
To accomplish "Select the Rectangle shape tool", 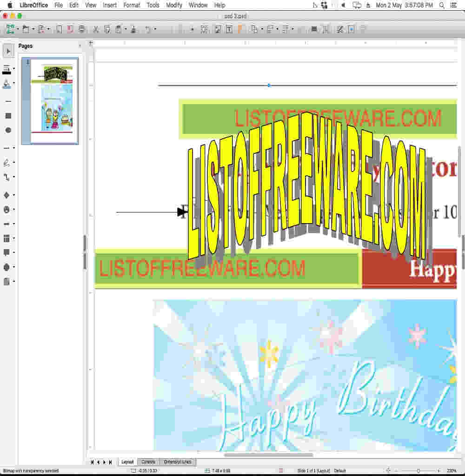I will click(x=8, y=116).
